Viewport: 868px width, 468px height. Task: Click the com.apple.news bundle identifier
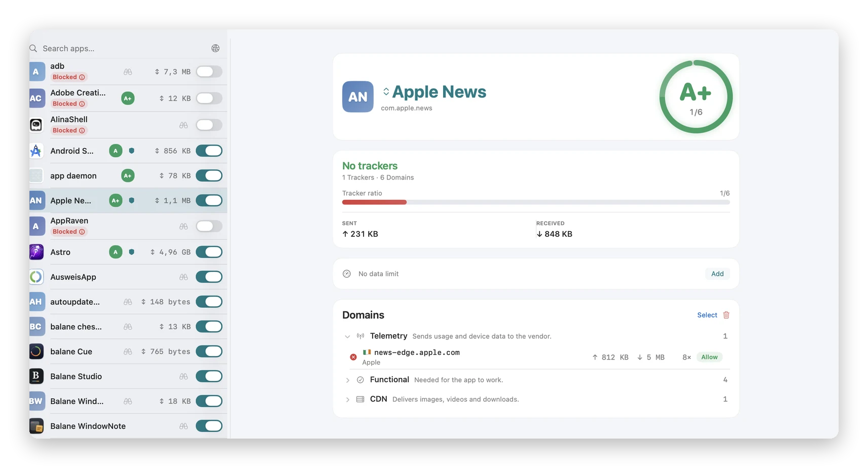[x=407, y=108]
